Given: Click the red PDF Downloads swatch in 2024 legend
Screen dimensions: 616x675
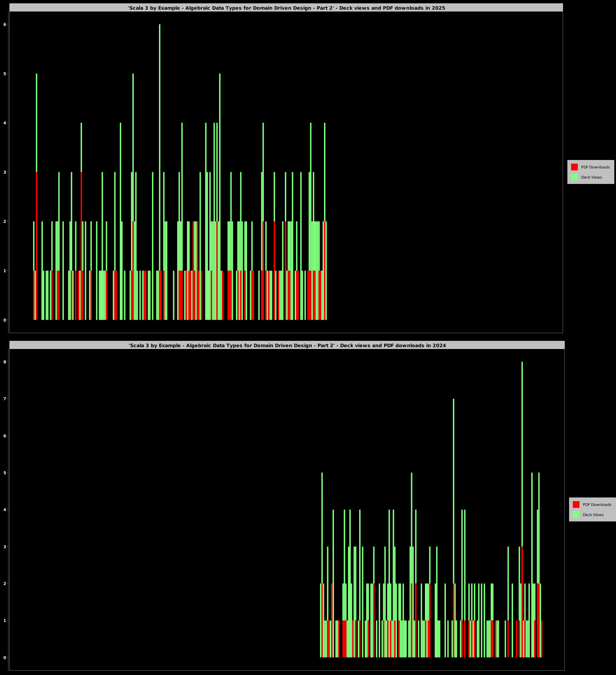Looking at the screenshot, I should coord(576,505).
